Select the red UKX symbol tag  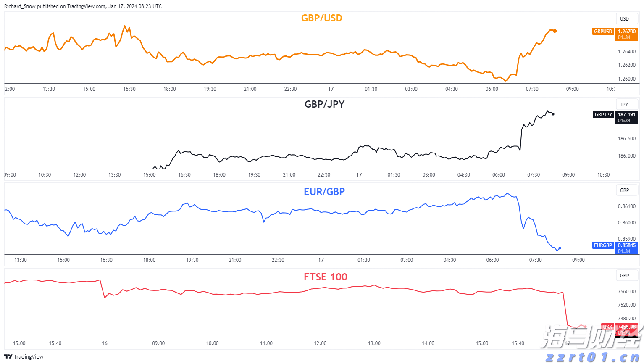607,327
